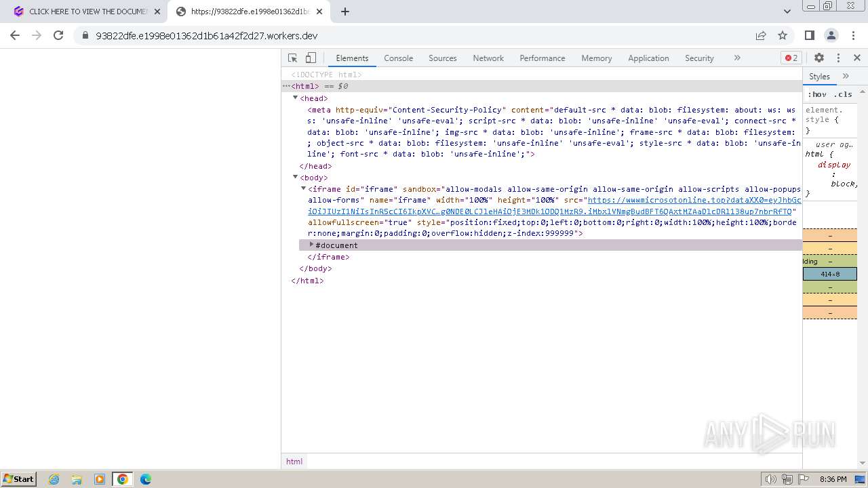
Task: Click the display property in html rule
Action: point(833,165)
